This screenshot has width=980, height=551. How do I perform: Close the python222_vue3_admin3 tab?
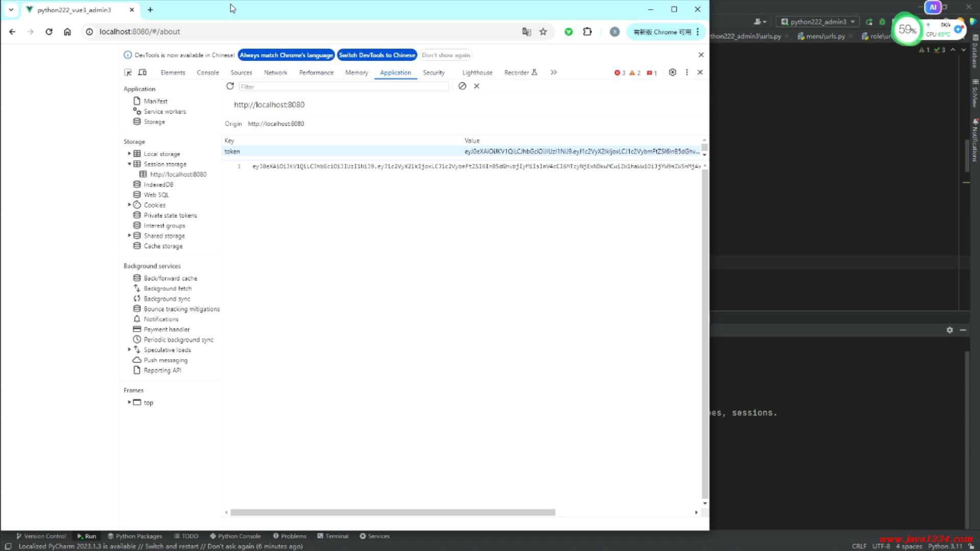[132, 10]
